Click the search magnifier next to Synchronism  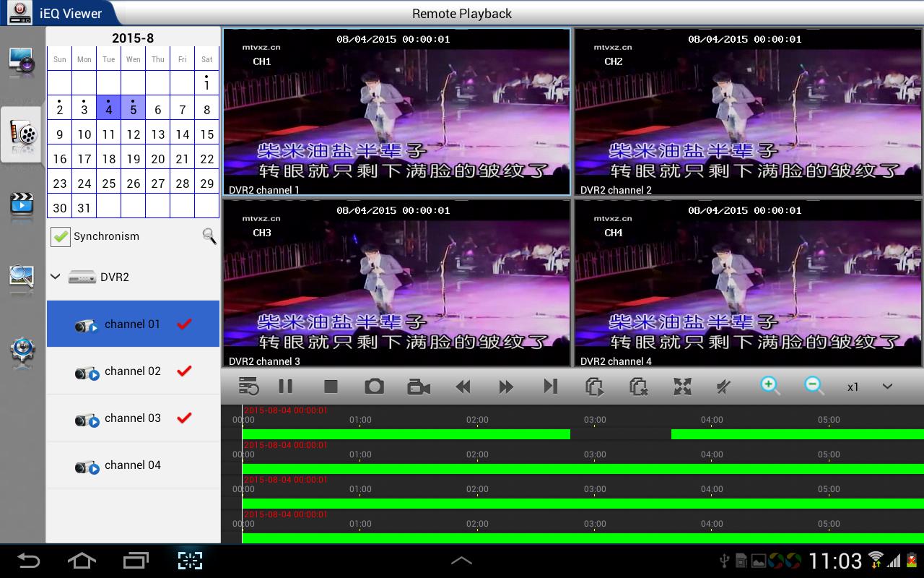pos(209,236)
